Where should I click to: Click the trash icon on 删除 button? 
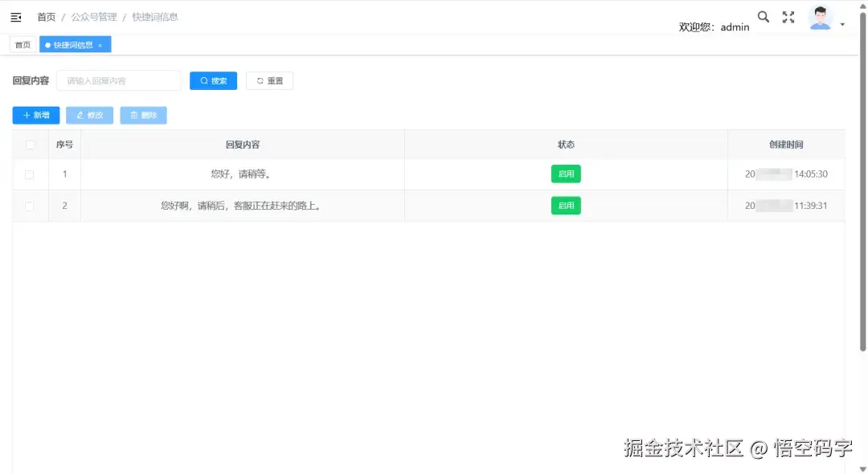point(133,115)
